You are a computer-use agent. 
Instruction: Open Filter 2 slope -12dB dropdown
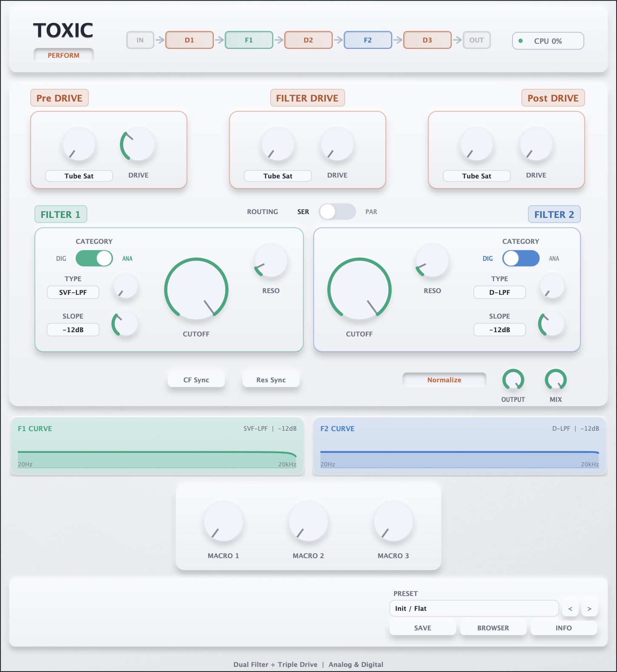click(x=500, y=330)
